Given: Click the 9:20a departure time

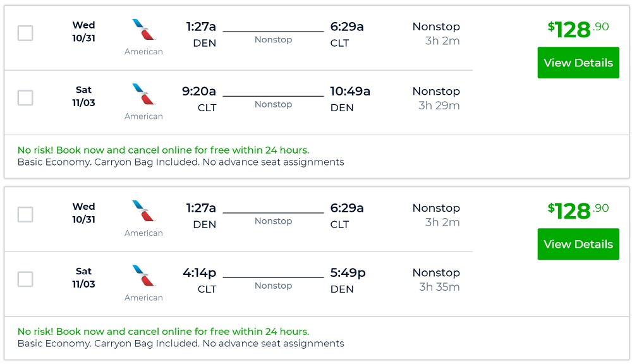Looking at the screenshot, I should coord(199,91).
